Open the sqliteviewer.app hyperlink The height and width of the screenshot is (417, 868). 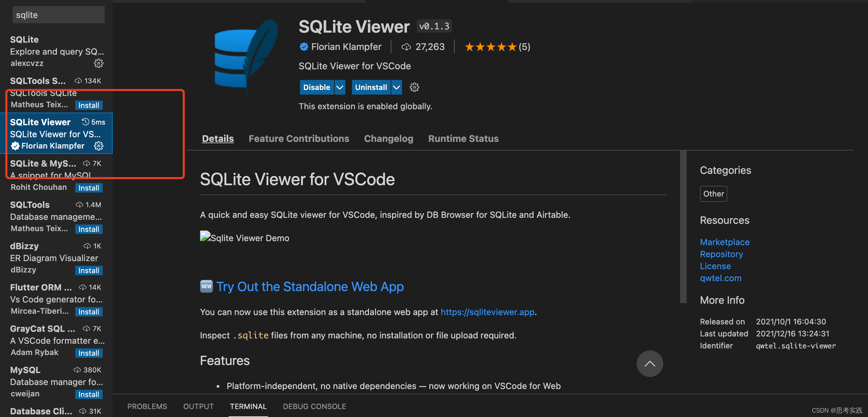[487, 312]
